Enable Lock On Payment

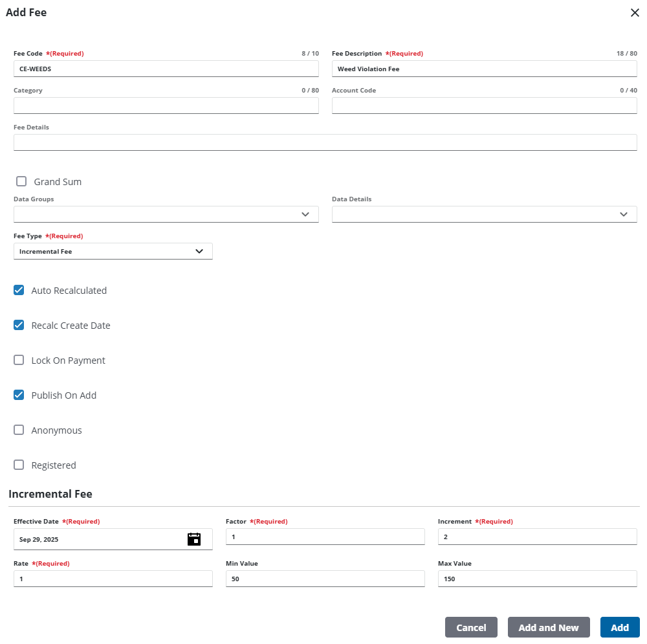tap(19, 361)
